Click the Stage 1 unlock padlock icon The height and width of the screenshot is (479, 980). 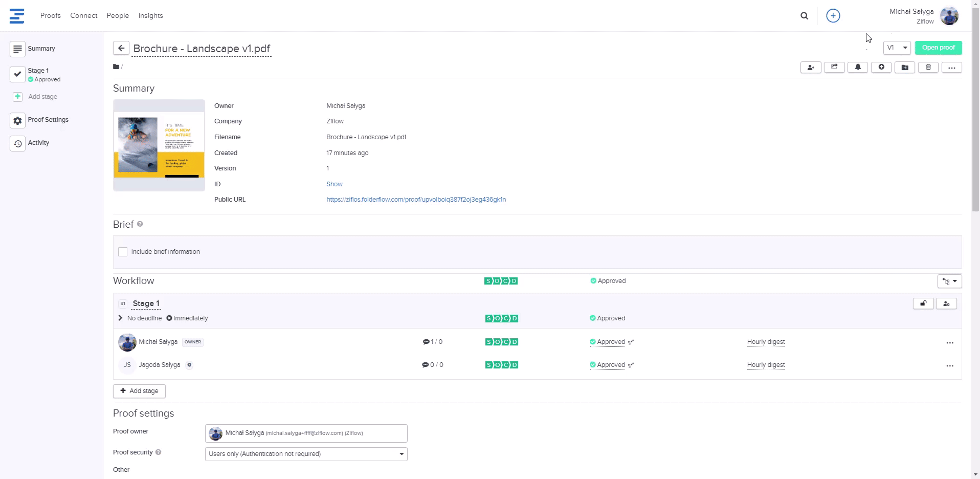coord(923,304)
